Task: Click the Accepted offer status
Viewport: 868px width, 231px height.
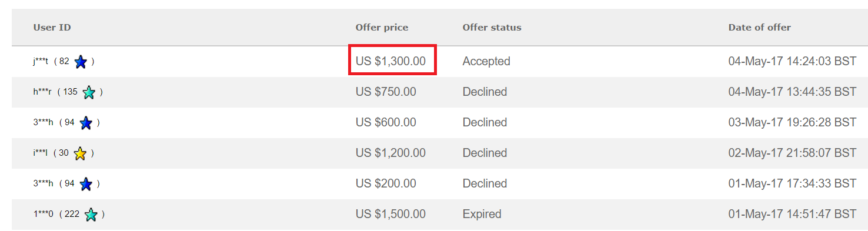Action: pyautogui.click(x=486, y=61)
